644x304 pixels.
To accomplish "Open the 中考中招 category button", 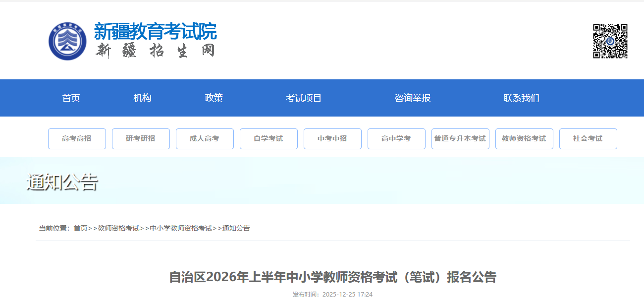I will 332,139.
